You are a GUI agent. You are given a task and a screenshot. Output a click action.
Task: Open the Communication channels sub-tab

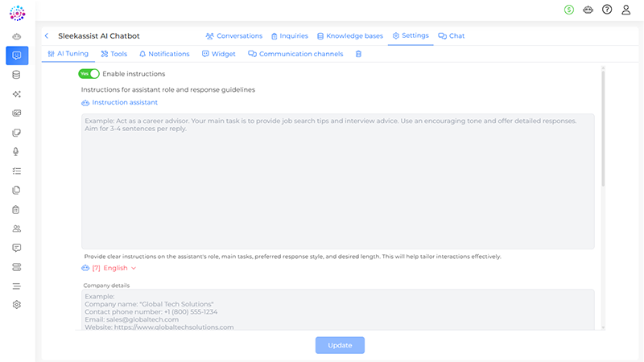click(295, 54)
